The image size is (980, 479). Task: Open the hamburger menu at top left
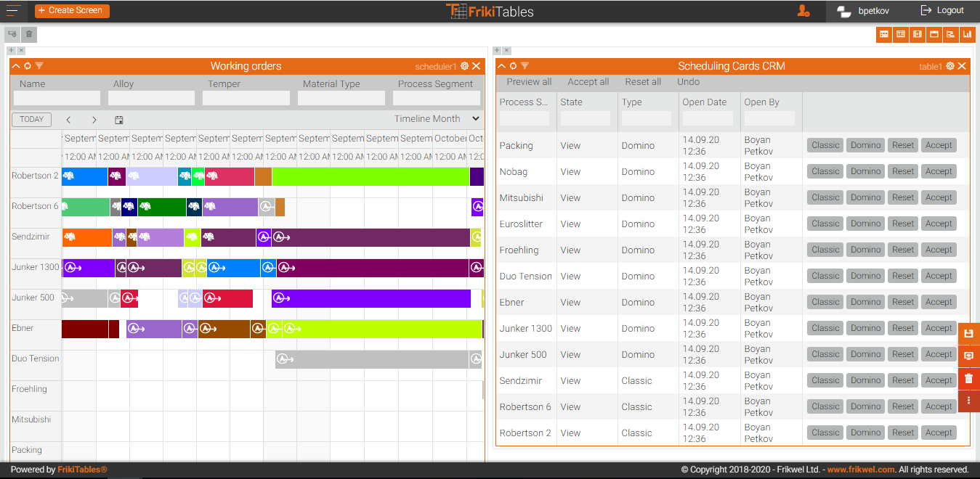point(13,10)
